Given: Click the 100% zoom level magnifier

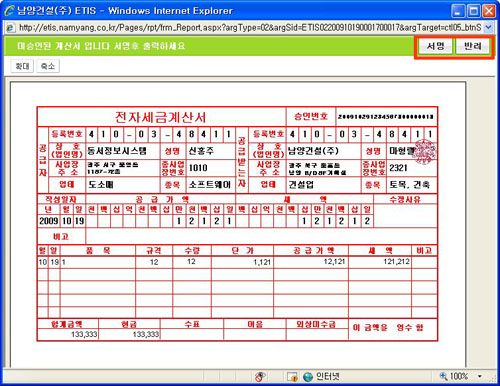Looking at the screenshot, I should tap(443, 376).
